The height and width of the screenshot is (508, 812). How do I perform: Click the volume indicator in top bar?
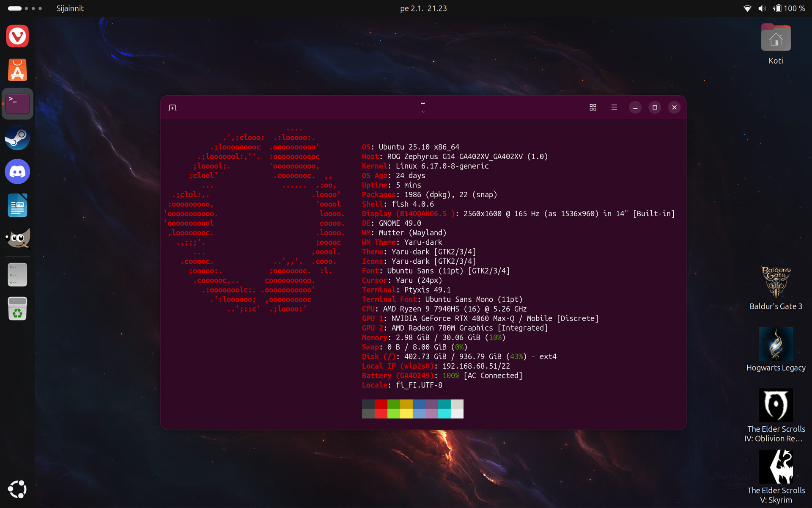(762, 8)
